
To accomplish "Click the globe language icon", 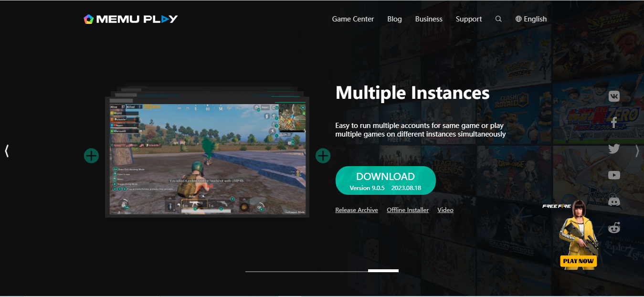I will point(518,19).
